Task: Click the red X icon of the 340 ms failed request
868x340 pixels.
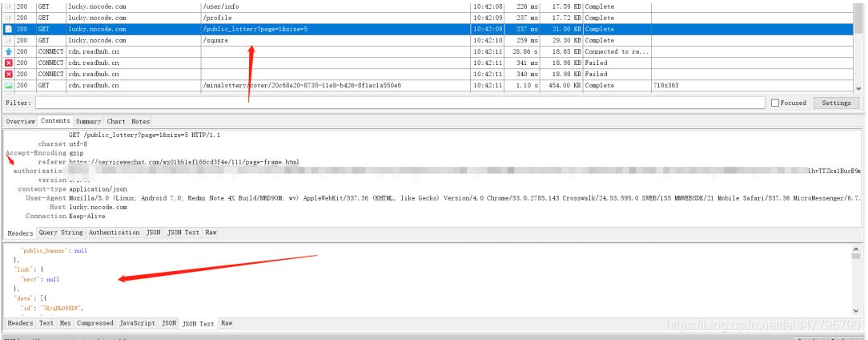Action: [x=8, y=74]
